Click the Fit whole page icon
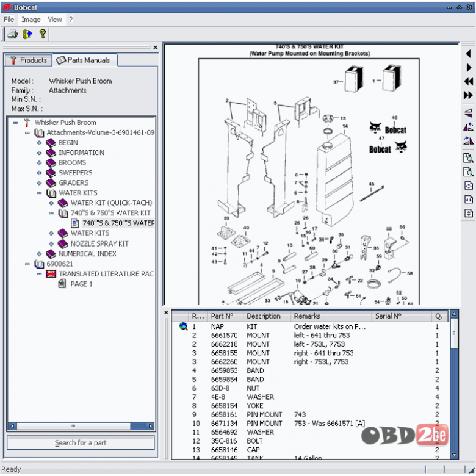This screenshot has height=476, width=476. tap(469, 186)
